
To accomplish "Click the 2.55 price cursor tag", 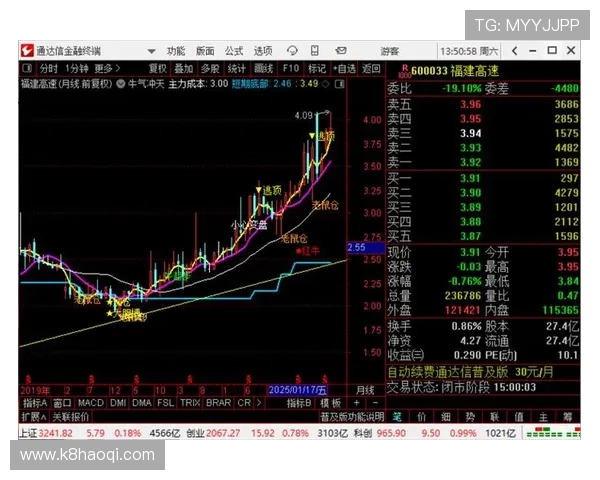I will [365, 248].
